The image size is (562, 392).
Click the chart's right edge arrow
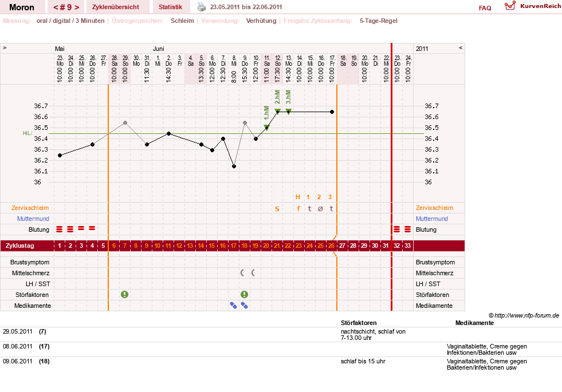click(x=461, y=47)
